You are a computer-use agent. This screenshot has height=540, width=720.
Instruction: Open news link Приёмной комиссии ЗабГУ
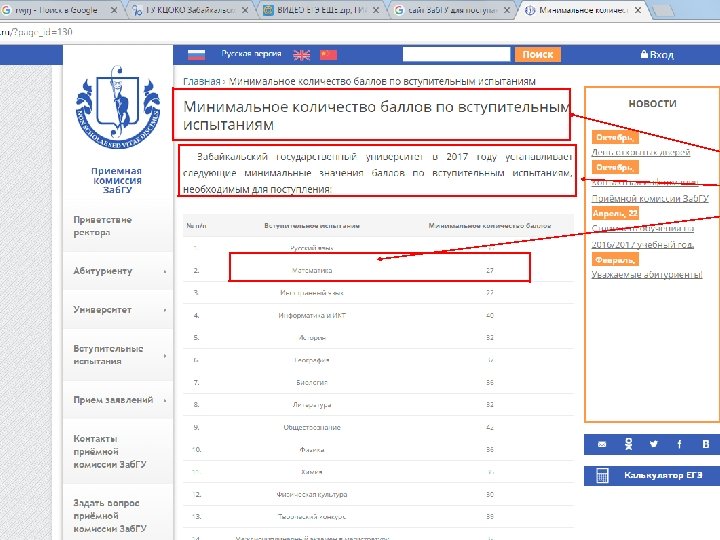click(x=650, y=198)
